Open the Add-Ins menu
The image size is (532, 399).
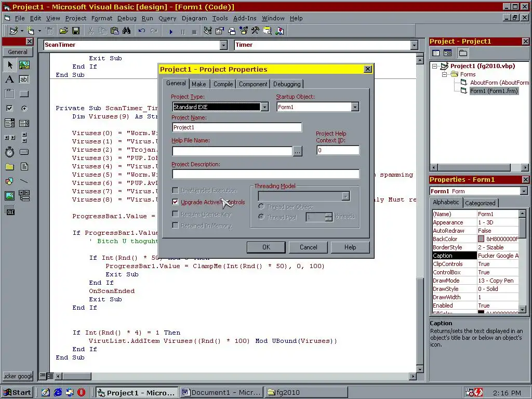coord(245,18)
